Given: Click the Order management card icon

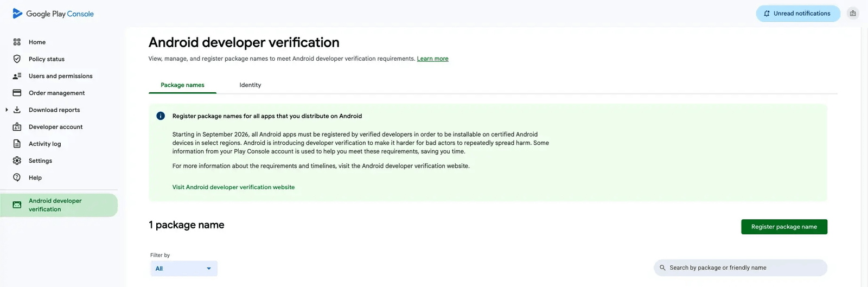Looking at the screenshot, I should coord(17,93).
